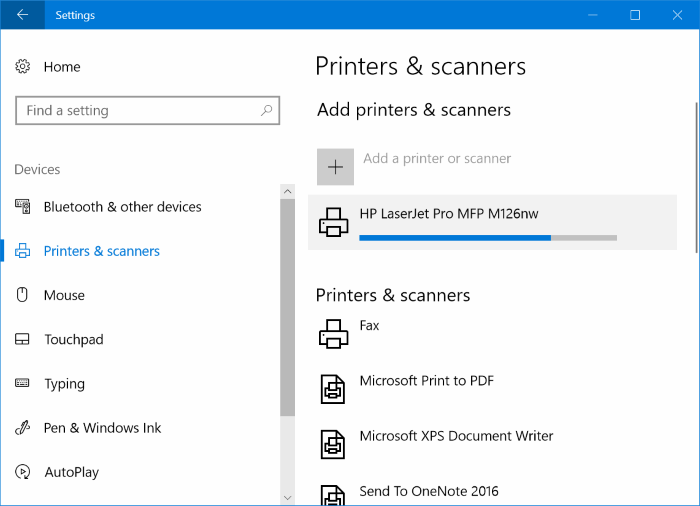Click the XPS Document Writer icon
This screenshot has height=506, width=700.
tap(333, 444)
